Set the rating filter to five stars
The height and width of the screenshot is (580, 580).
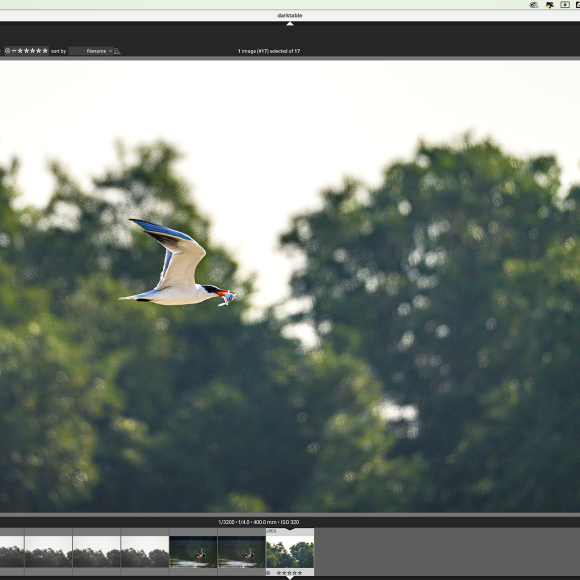point(45,51)
